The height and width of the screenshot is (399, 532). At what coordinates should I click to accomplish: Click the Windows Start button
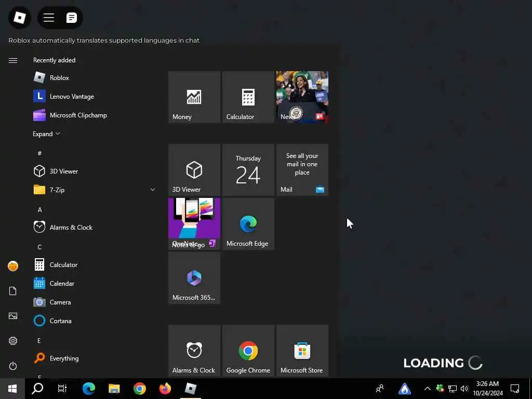pos(12,389)
